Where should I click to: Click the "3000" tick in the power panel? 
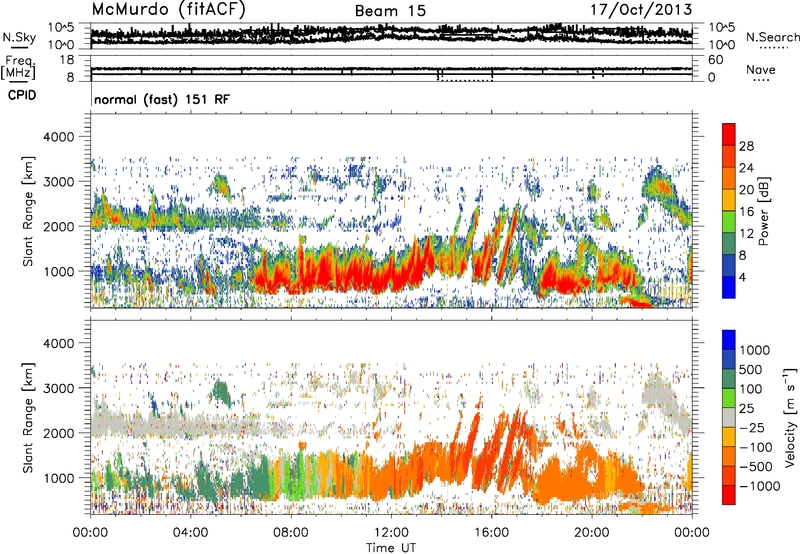coord(61,182)
